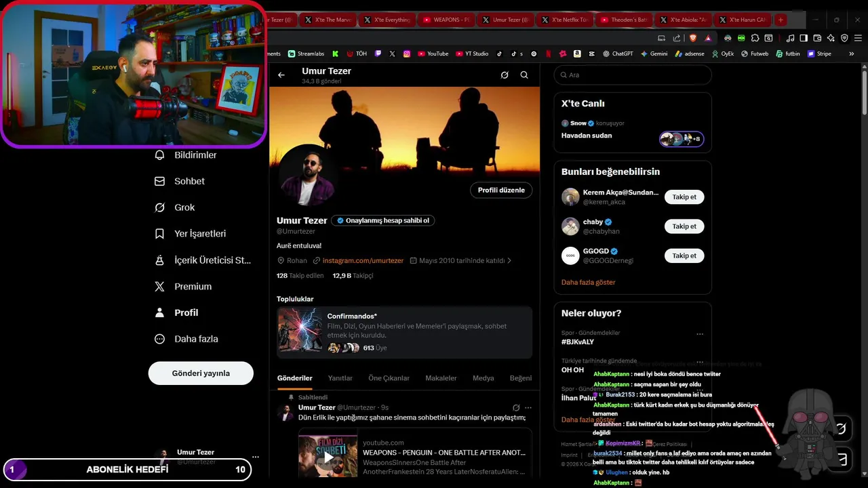Open the Stripe bookmark
Image resolution: width=868 pixels, height=488 pixels.
tap(819, 54)
